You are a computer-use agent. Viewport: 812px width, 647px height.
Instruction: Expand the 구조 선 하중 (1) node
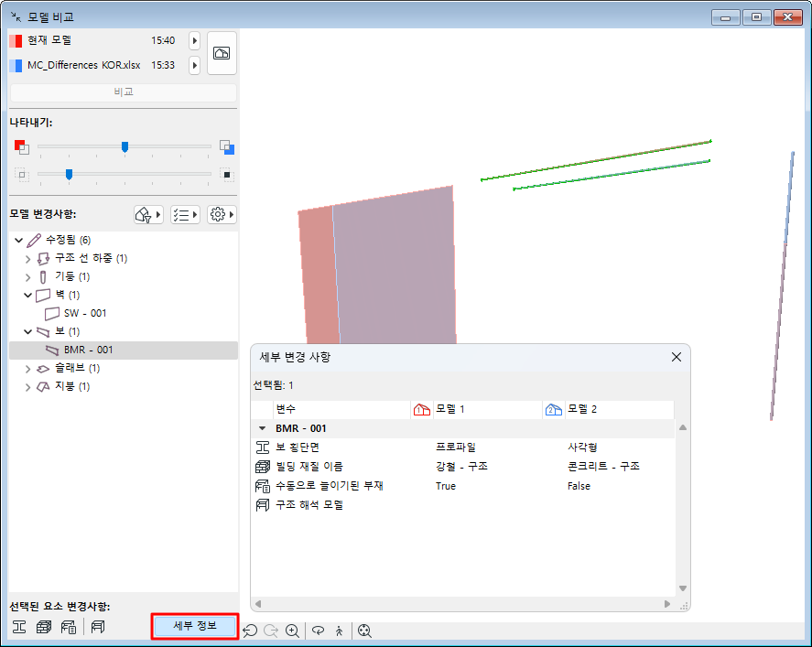tap(28, 259)
